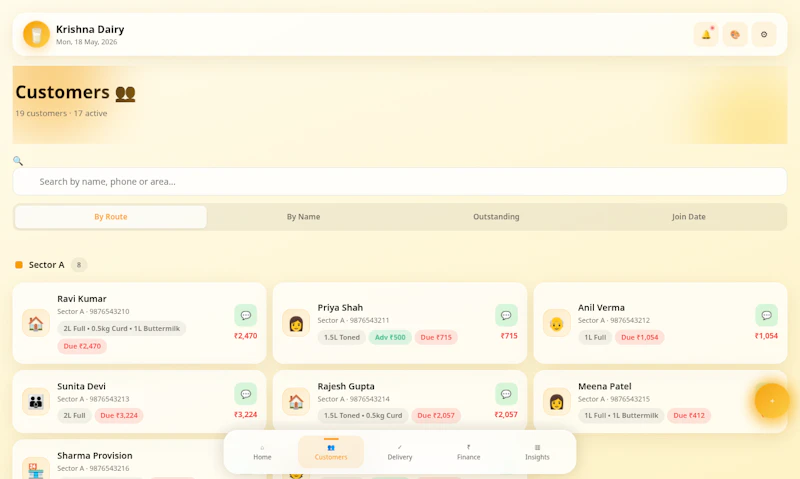Click Ravi Kumar's 2L Full product tag

(x=122, y=329)
